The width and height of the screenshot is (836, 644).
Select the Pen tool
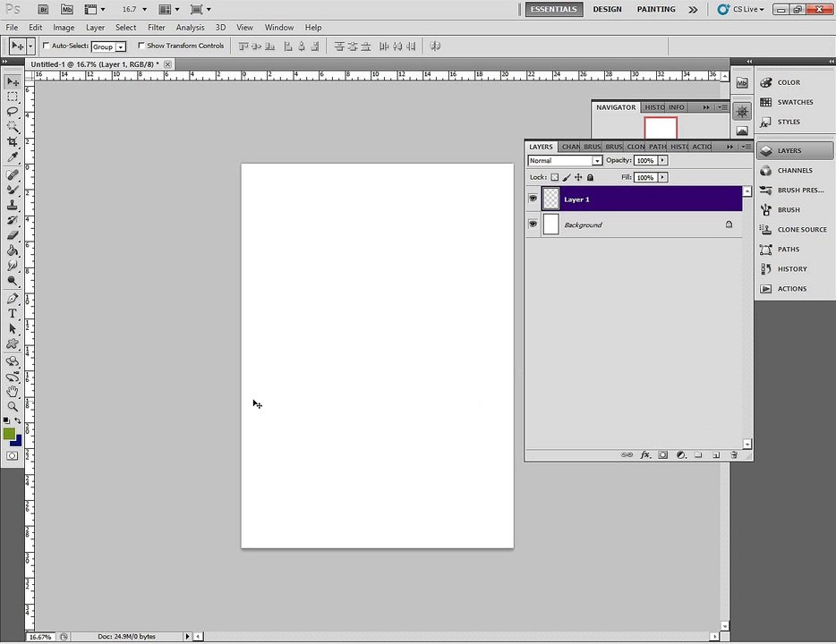click(13, 298)
